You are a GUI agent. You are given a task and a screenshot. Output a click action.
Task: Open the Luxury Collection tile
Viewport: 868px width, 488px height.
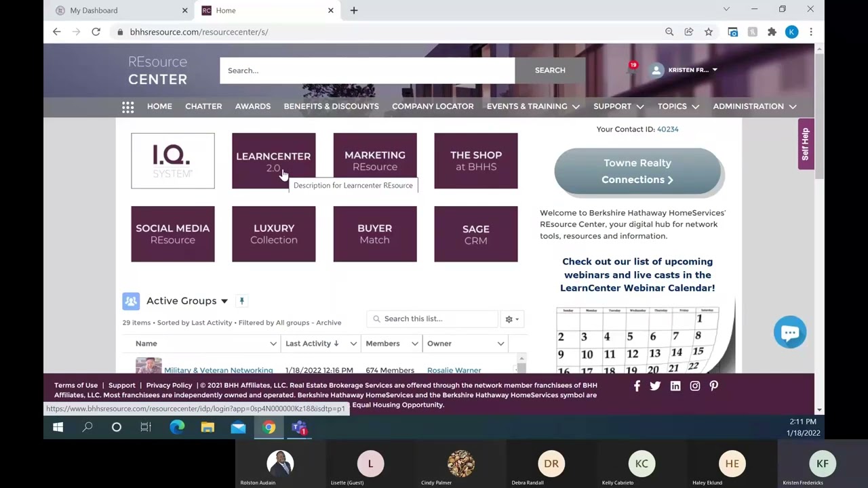[274, 234]
